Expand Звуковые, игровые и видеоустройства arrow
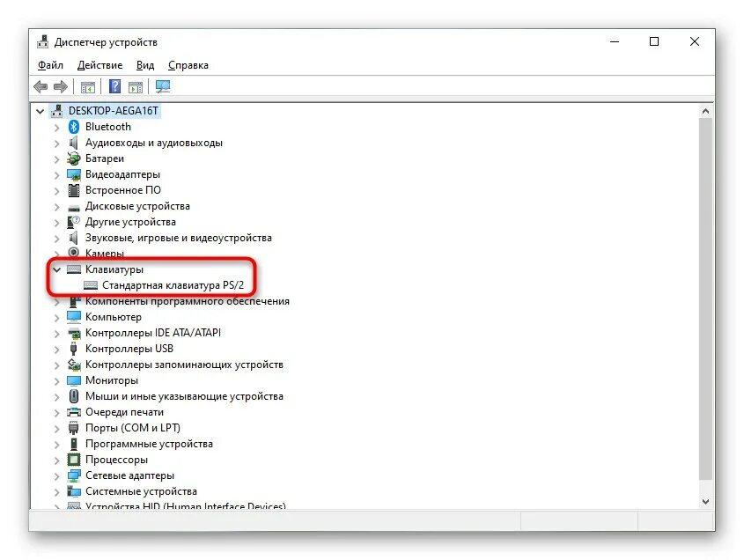This screenshot has height=560, width=744. click(x=57, y=239)
